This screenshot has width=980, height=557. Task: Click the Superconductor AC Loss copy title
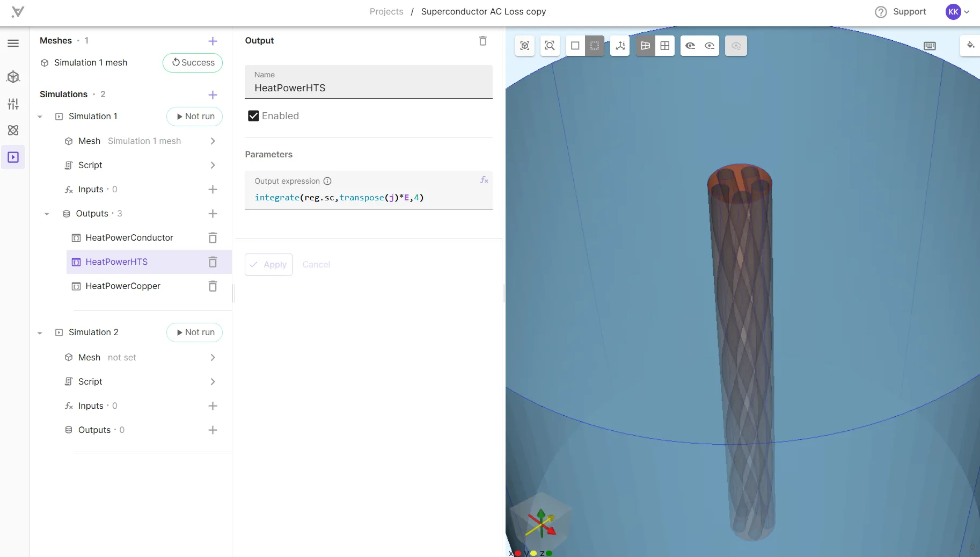click(x=484, y=11)
